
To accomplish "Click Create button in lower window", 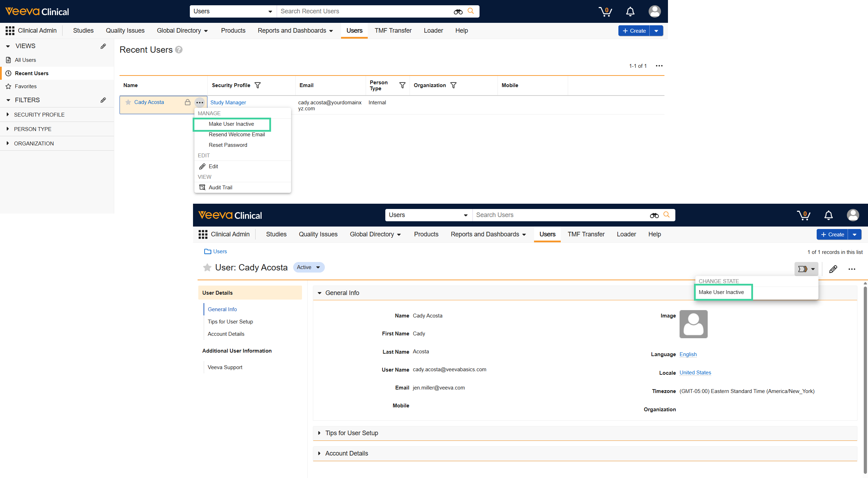I will tap(832, 235).
